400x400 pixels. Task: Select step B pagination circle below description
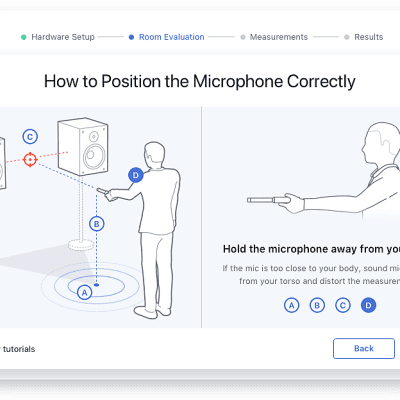point(317,305)
